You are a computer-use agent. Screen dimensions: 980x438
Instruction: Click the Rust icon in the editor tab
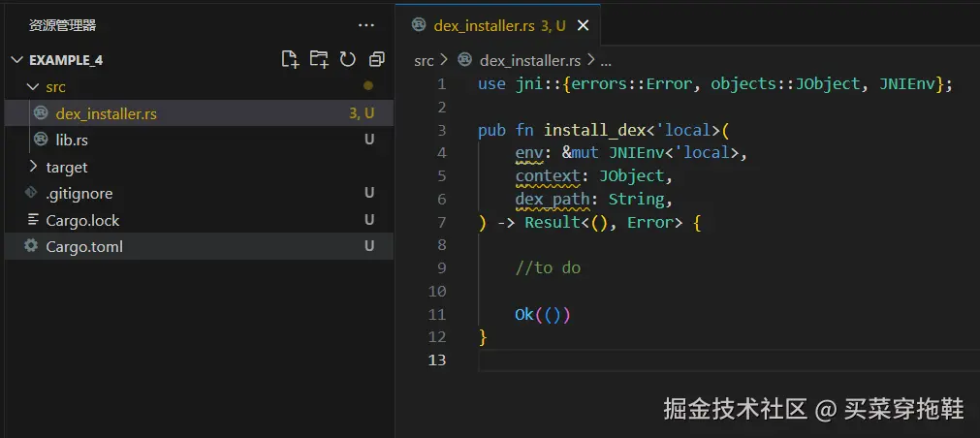pyautogui.click(x=419, y=25)
